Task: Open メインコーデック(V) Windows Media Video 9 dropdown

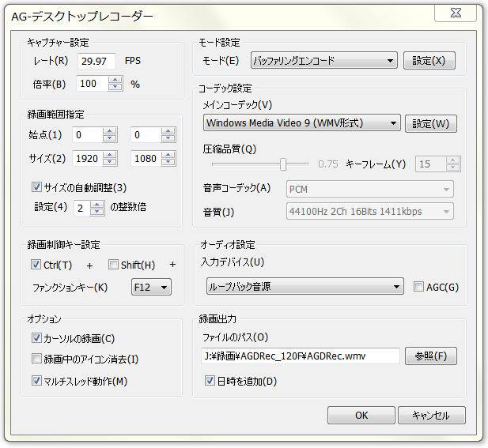Action: (x=301, y=122)
